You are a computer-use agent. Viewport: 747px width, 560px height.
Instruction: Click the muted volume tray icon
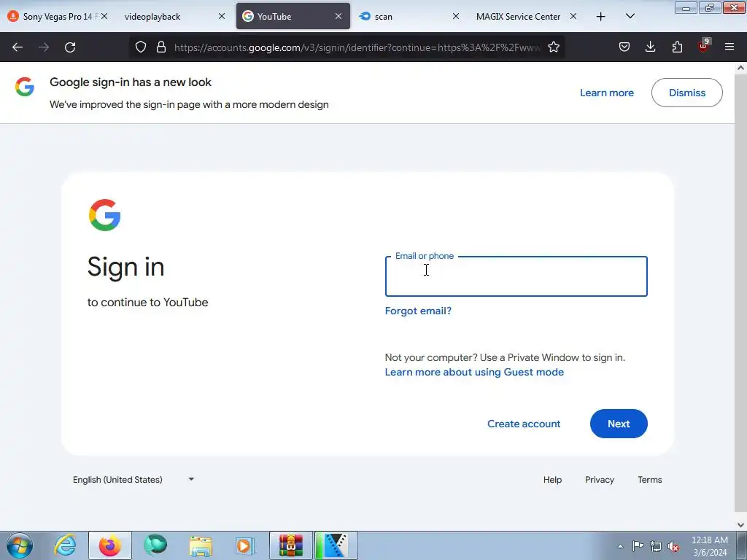click(673, 546)
